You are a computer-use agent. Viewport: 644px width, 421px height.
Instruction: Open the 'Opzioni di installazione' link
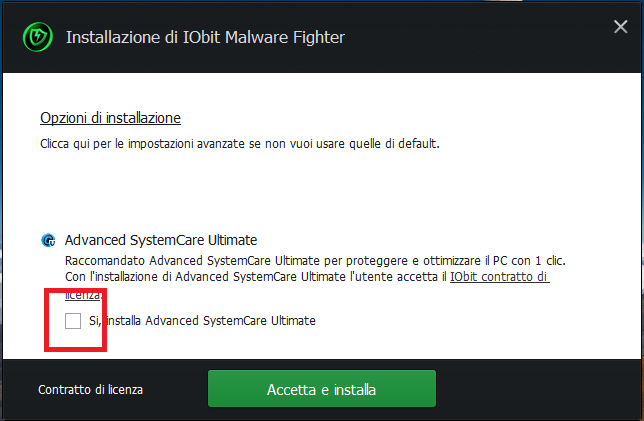tap(110, 118)
